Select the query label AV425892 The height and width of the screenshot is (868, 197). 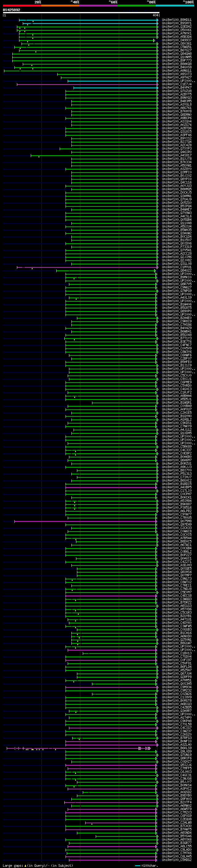[x=11, y=10]
